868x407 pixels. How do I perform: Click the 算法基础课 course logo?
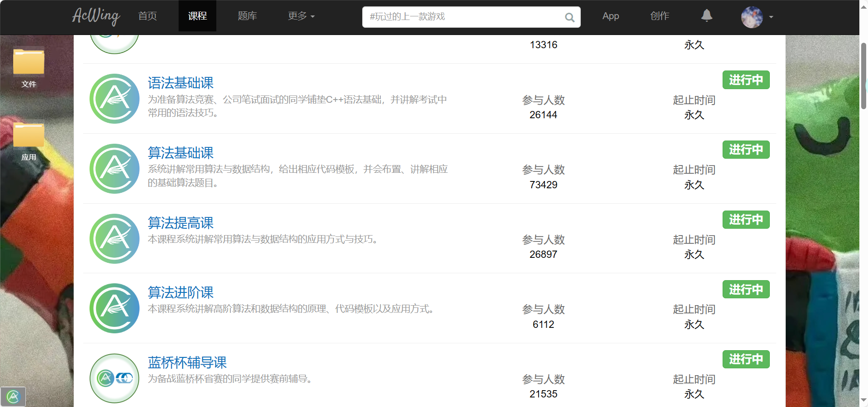(x=115, y=169)
